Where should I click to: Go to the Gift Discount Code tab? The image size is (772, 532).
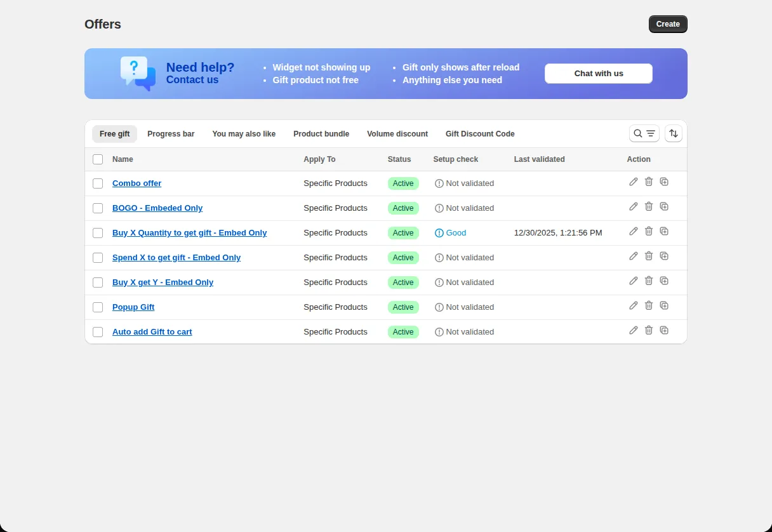click(x=480, y=134)
